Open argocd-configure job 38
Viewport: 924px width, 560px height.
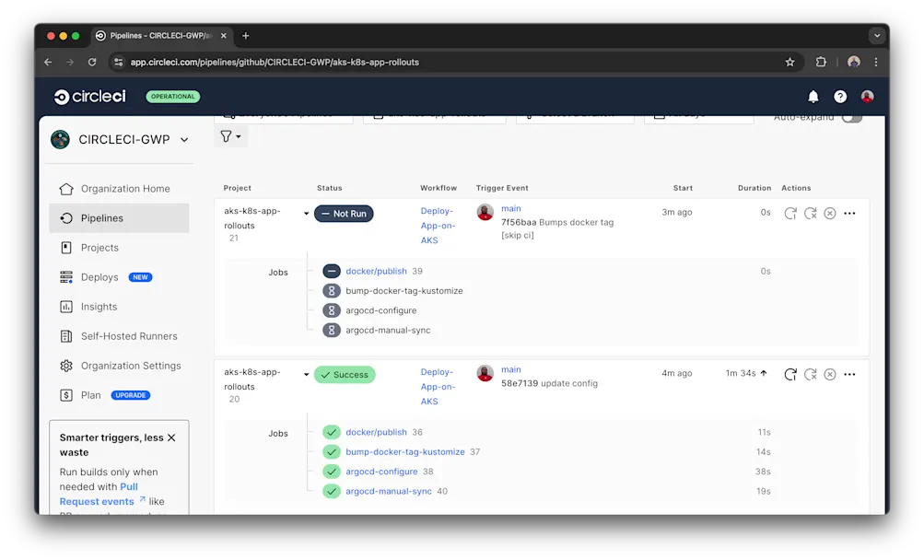click(381, 472)
